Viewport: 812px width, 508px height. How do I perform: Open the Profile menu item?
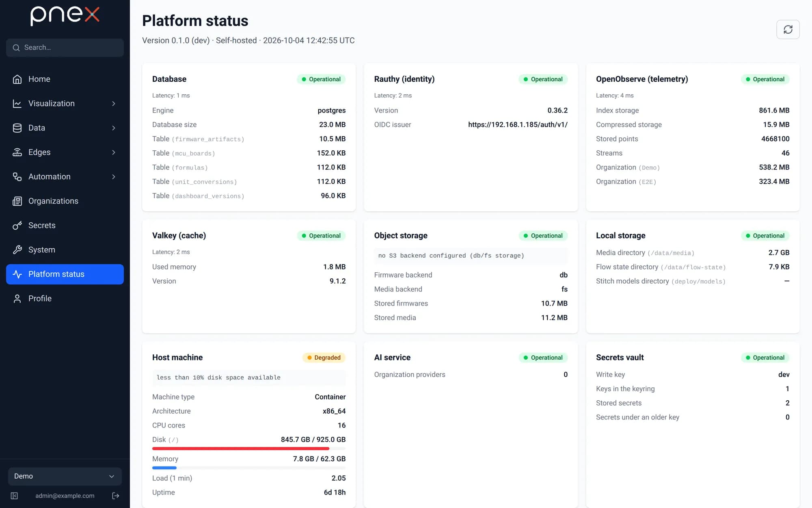click(x=65, y=299)
